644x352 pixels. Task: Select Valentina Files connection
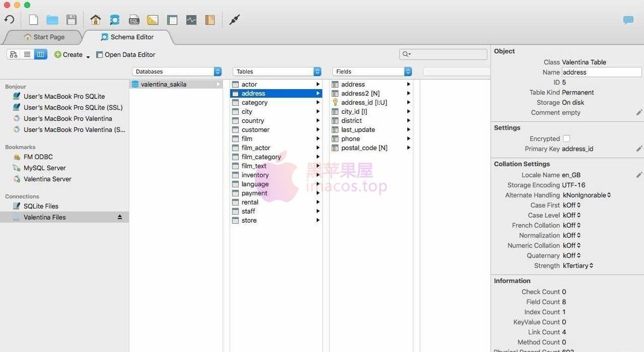click(x=64, y=217)
